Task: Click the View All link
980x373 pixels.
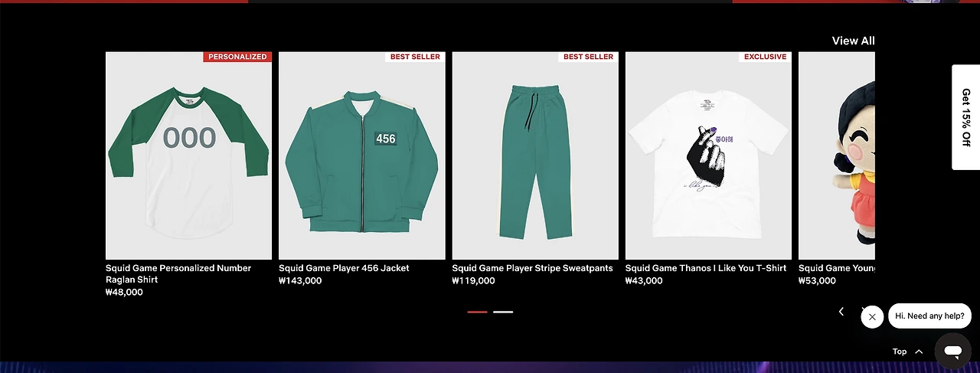Action: [x=853, y=41]
